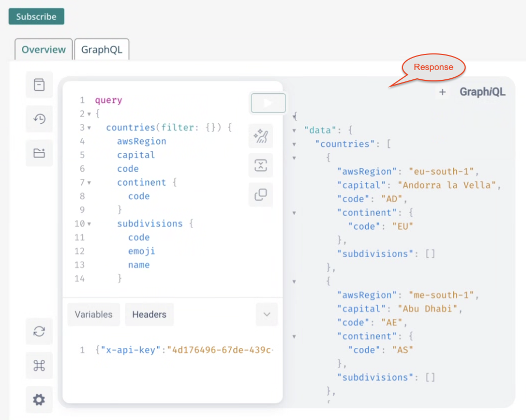Collapse the variables and headers editor chevron
Image resolution: width=526 pixels, height=420 pixels.
(267, 314)
